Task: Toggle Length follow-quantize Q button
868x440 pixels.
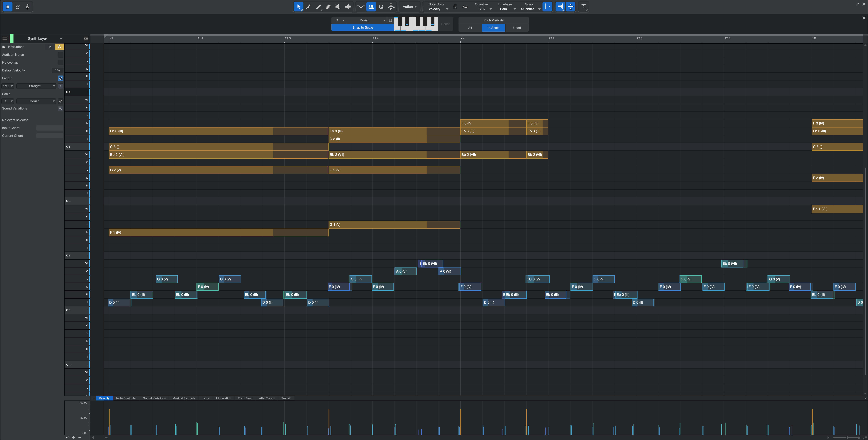Action: [x=60, y=78]
